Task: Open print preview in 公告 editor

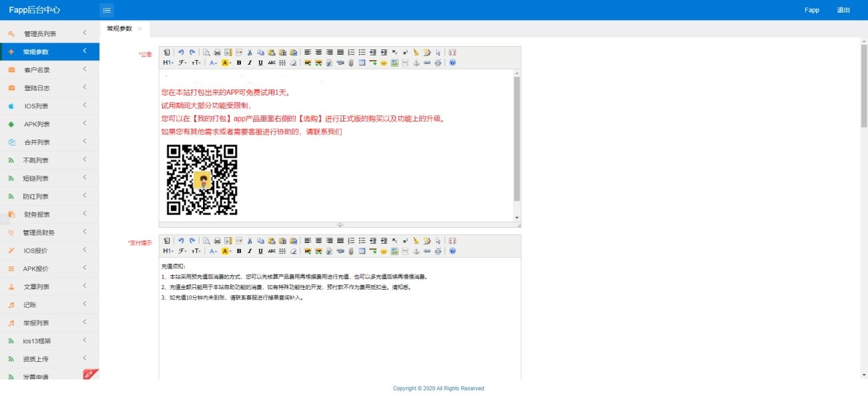Action: 206,52
